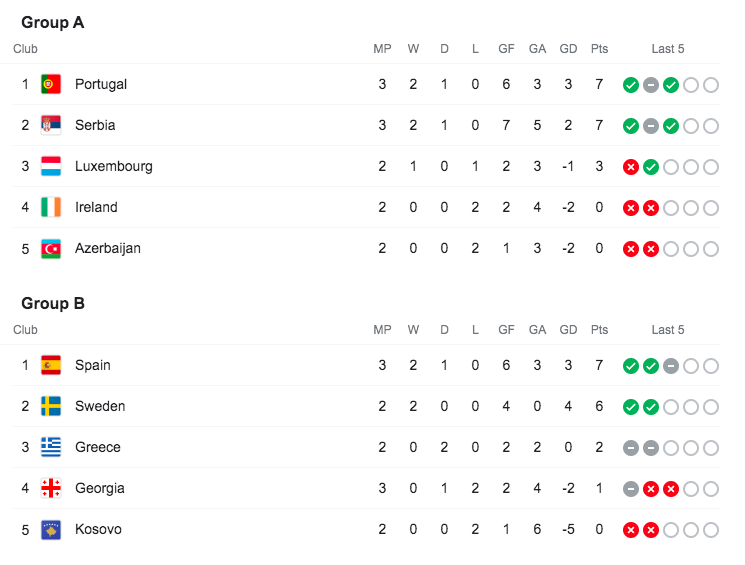Open the Greece team name link
Viewport: 745px width, 565px height.
pos(97,447)
